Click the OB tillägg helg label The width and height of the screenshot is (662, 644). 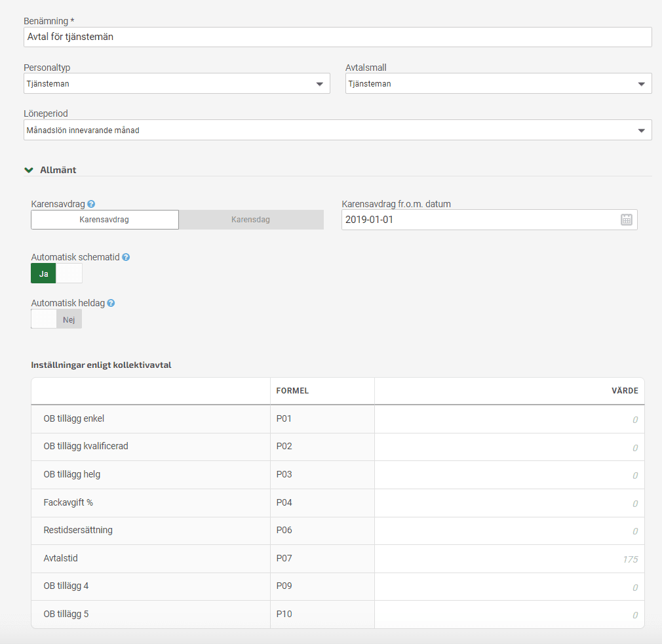click(x=72, y=474)
